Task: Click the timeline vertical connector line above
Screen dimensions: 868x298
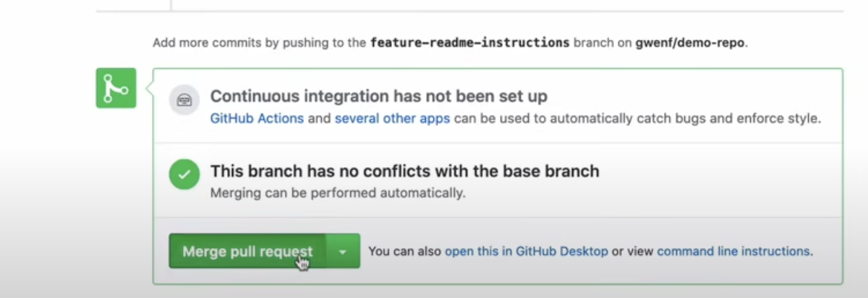Action: pyautogui.click(x=171, y=5)
